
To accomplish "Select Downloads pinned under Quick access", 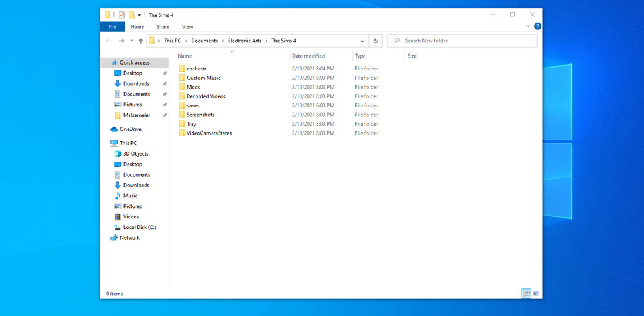I will point(135,83).
